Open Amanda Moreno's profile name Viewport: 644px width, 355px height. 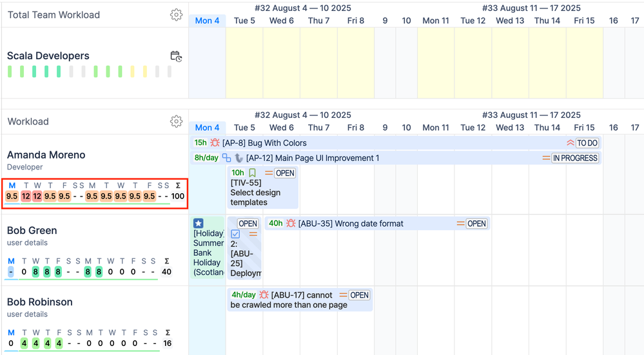[x=46, y=155]
